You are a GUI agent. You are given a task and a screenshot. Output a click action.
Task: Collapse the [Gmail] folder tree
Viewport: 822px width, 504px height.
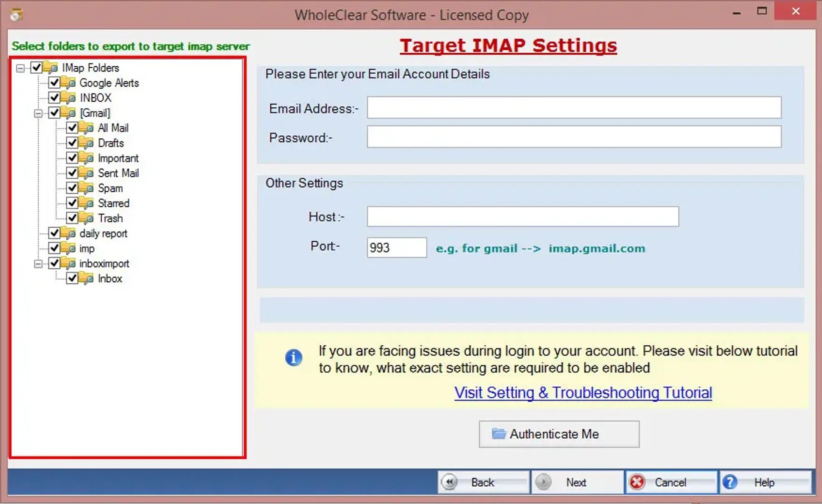38,113
